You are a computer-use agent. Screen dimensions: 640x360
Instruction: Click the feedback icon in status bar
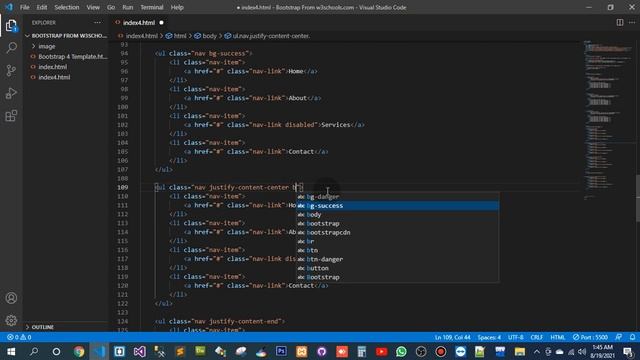[619, 337]
